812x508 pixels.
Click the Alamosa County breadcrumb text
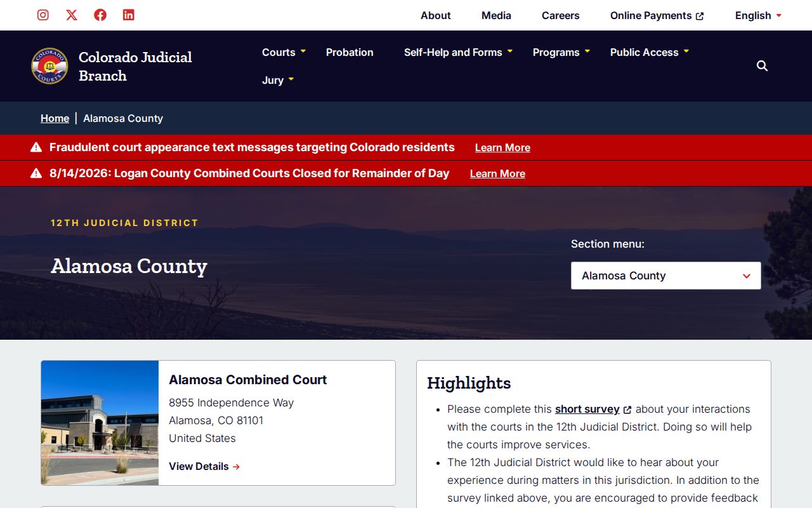click(123, 118)
